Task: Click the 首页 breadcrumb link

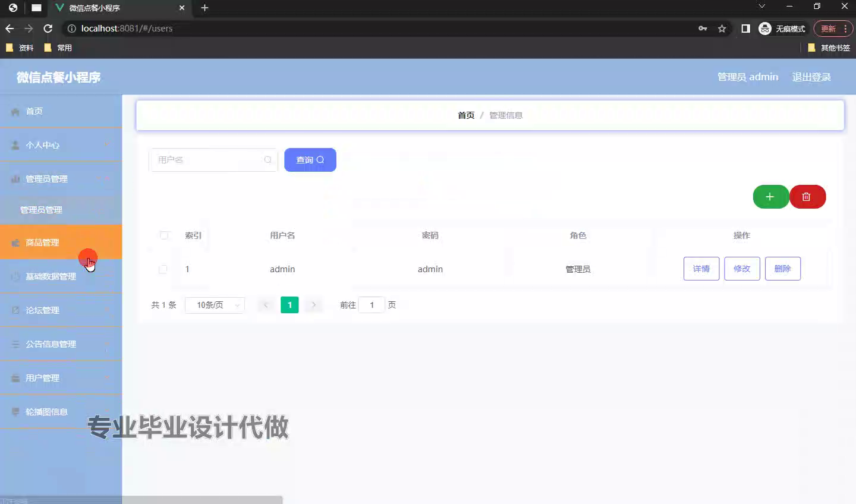Action: click(x=466, y=115)
